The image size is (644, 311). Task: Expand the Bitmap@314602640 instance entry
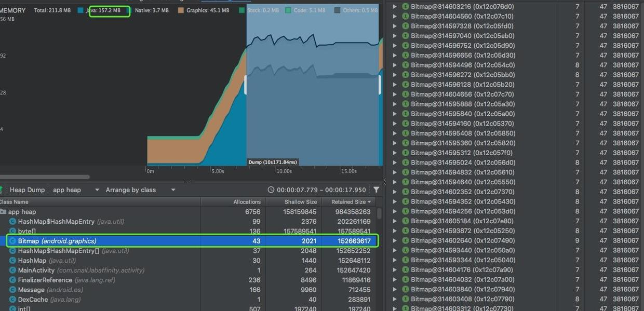(395, 241)
